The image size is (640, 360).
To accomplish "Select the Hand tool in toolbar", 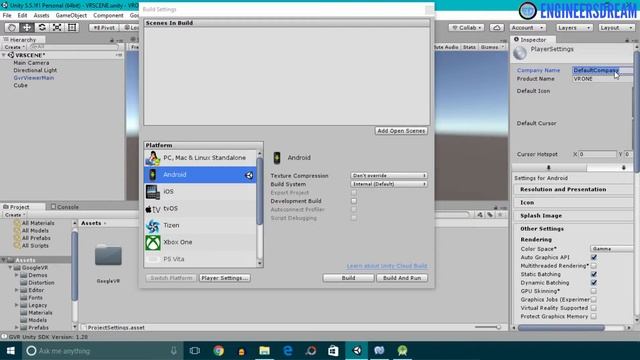I will (x=11, y=27).
